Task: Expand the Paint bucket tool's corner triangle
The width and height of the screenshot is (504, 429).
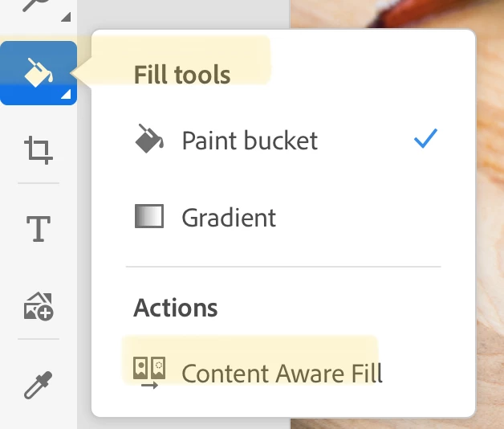Action: [66, 94]
